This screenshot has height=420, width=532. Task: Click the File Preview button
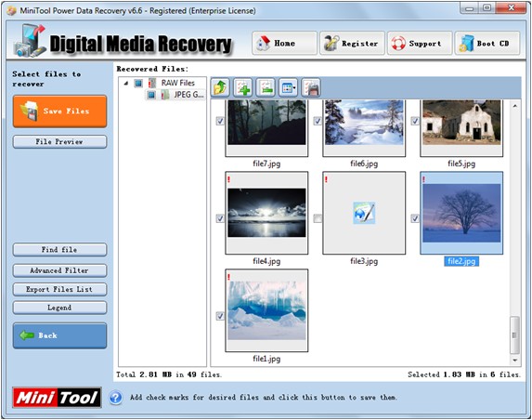click(x=59, y=141)
